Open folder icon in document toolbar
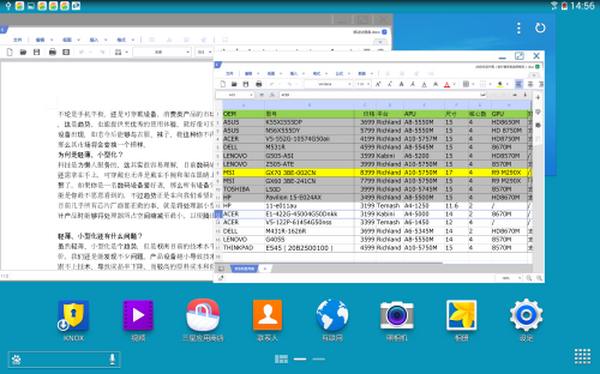600x374 pixels. (23, 52)
